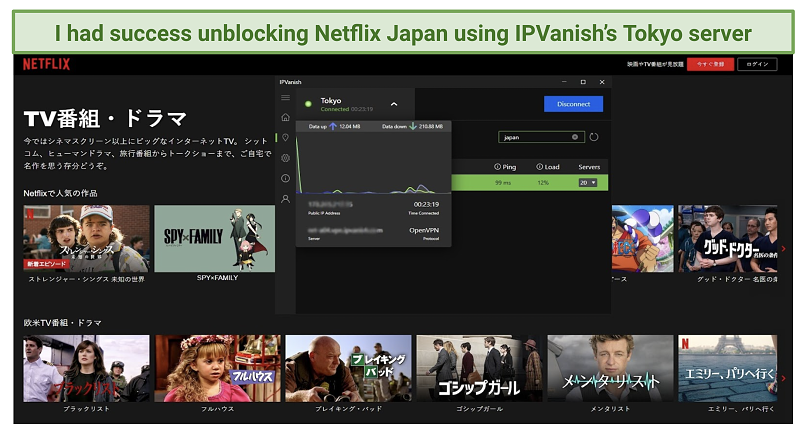Sort servers by Ping column

point(505,167)
